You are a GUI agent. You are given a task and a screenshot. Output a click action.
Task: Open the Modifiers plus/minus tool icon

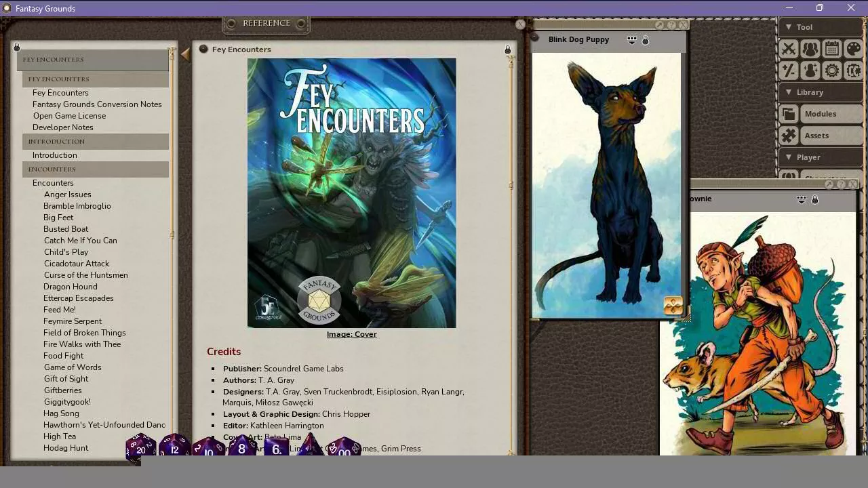click(789, 70)
